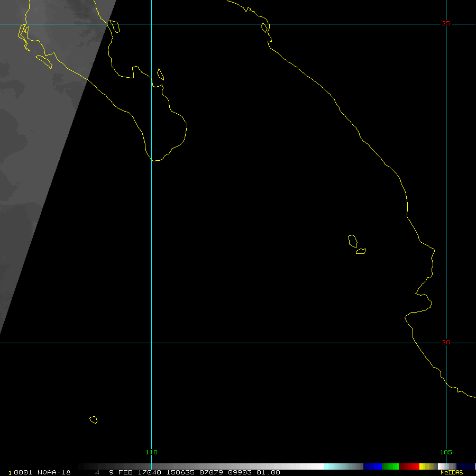Click the 01.00 value in status line
This screenshot has height=476, width=476.
coord(268,472)
